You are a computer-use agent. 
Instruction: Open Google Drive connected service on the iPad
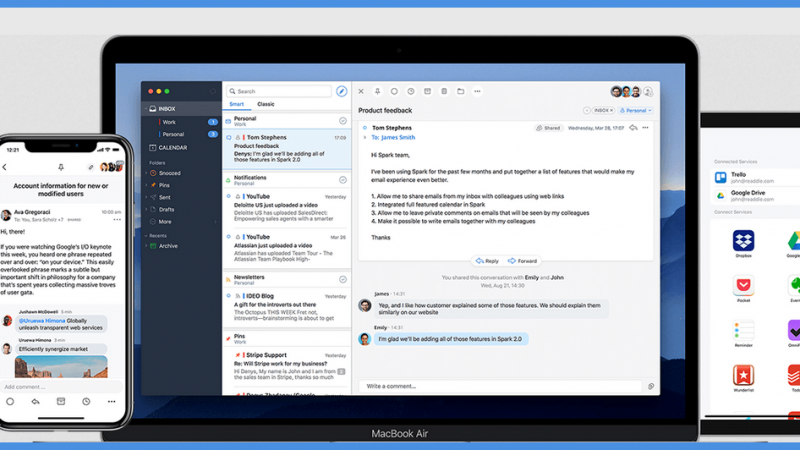[755, 195]
